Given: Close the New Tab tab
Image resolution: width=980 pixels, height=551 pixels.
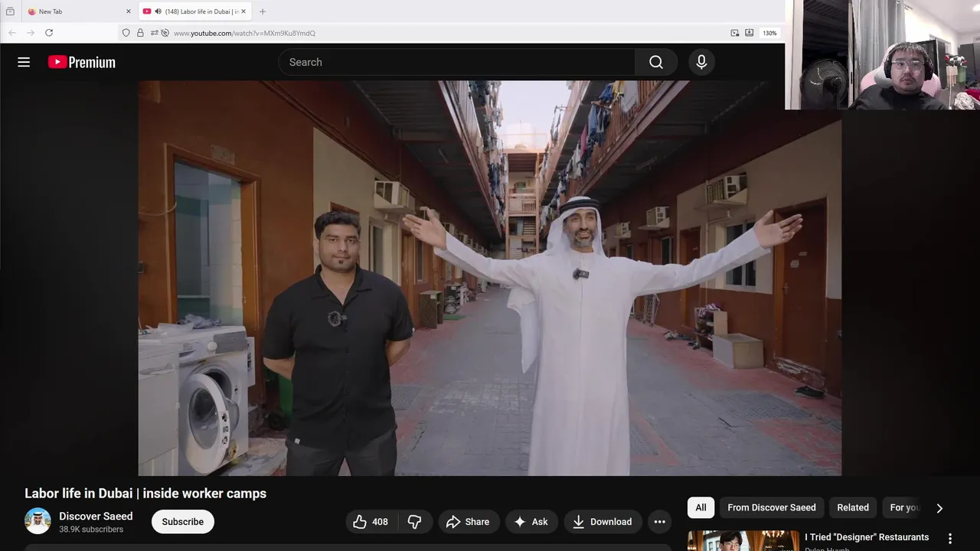Looking at the screenshot, I should click(129, 11).
